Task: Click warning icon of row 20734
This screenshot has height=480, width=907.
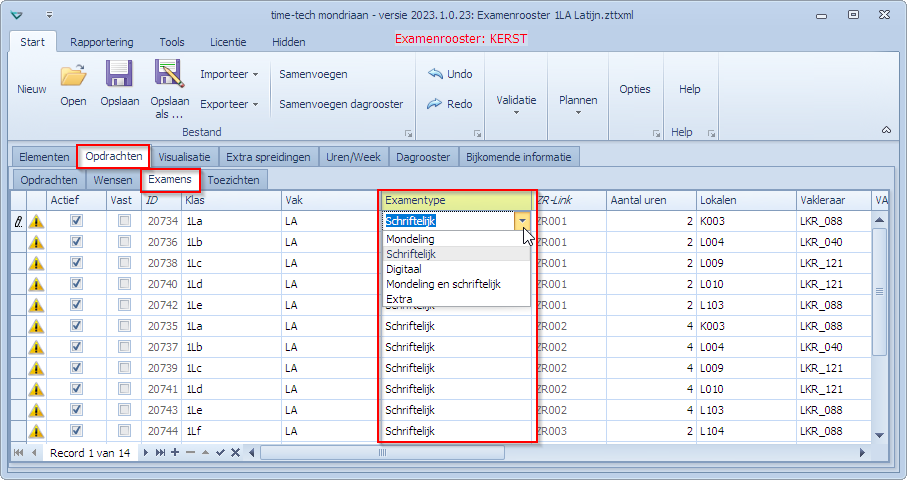Action: 36,221
